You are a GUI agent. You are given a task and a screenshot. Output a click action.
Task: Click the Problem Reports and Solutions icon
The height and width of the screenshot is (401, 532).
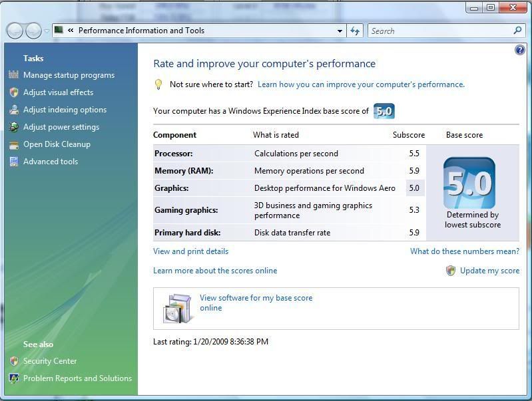(x=13, y=378)
